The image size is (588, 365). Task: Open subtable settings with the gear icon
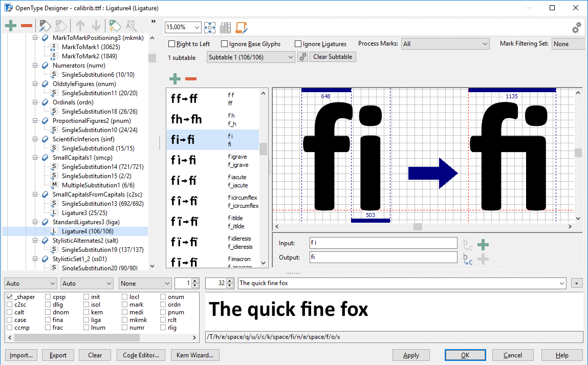302,56
